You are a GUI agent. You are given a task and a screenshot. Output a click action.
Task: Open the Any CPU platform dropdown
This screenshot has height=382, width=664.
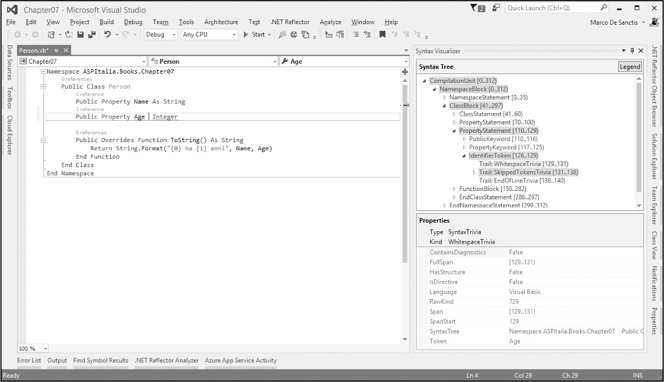209,35
